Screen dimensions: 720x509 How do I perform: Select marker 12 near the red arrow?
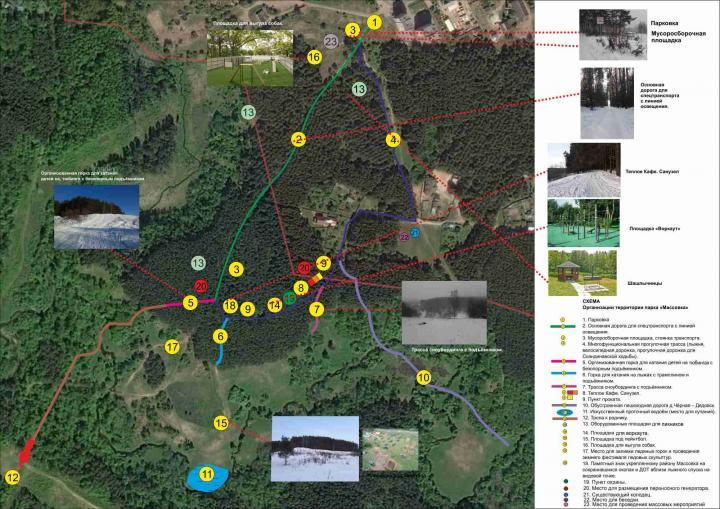12,478
